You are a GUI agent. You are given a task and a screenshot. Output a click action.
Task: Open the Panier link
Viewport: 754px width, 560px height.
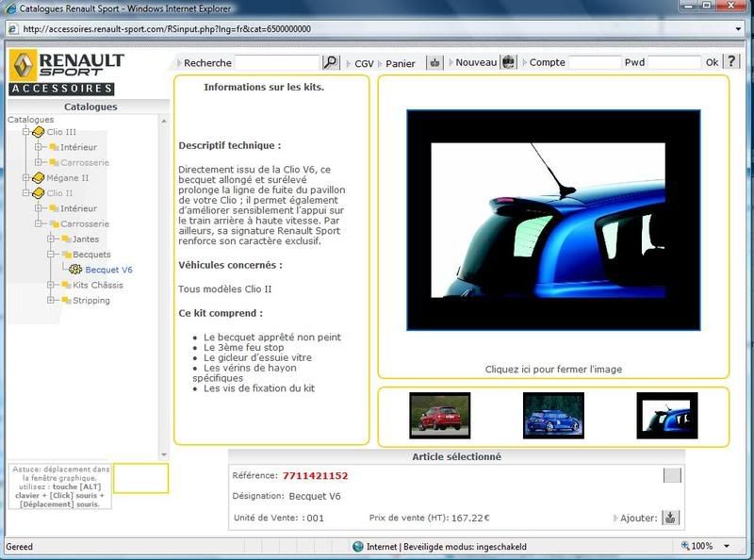[400, 63]
